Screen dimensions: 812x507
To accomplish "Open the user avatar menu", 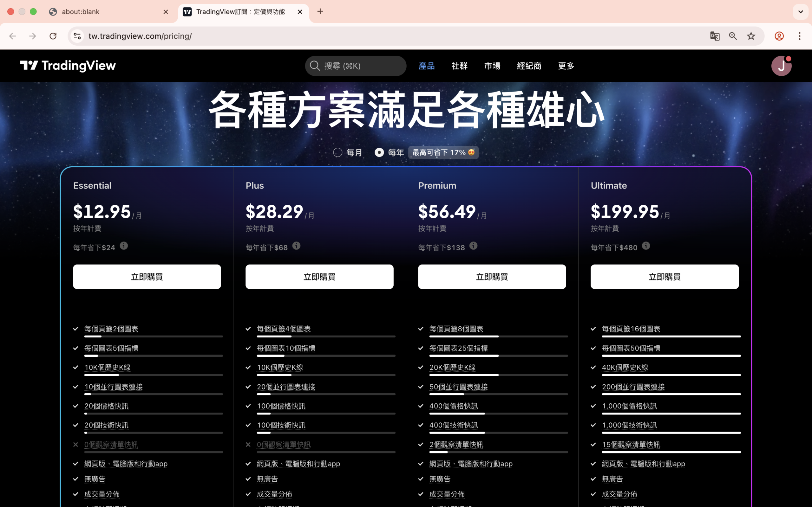I will tap(781, 66).
